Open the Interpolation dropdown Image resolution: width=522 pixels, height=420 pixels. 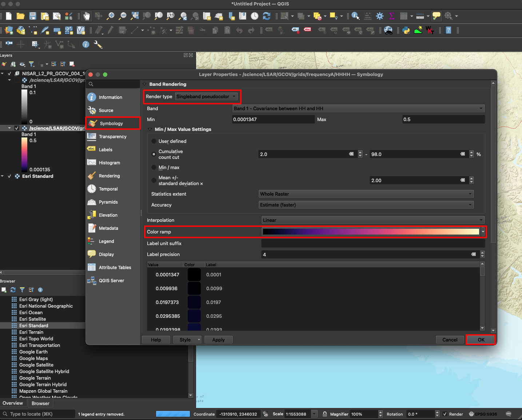[372, 220]
